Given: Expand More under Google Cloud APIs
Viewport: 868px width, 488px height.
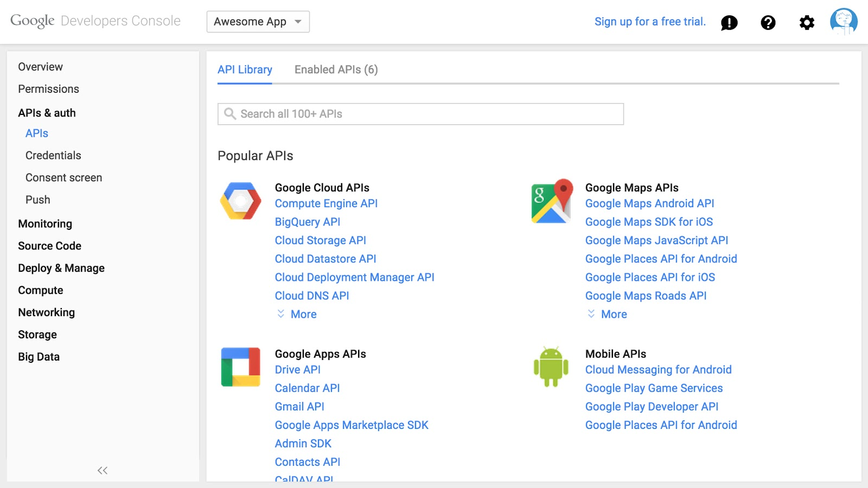Looking at the screenshot, I should [x=297, y=314].
